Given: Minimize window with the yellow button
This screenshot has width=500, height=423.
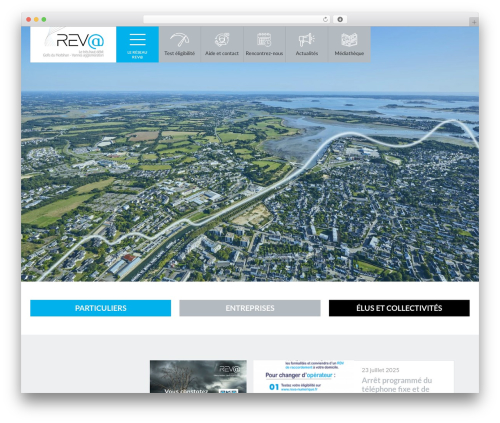Looking at the screenshot, I should coord(36,20).
